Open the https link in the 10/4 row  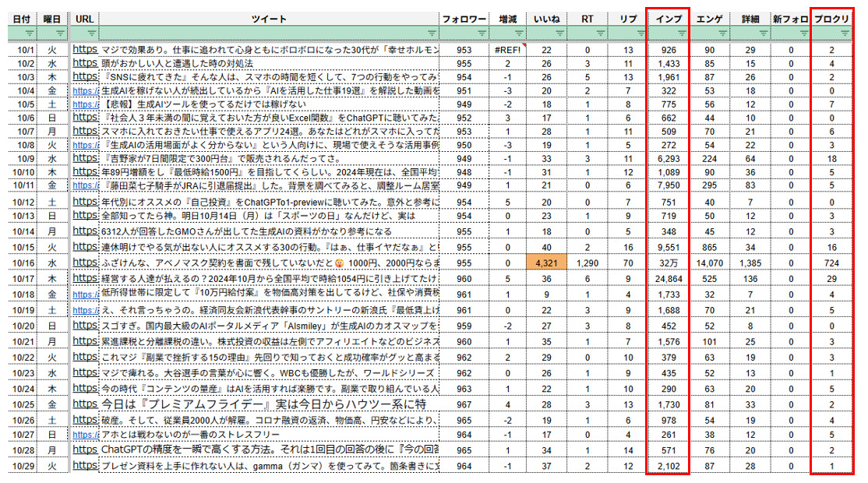coord(86,90)
